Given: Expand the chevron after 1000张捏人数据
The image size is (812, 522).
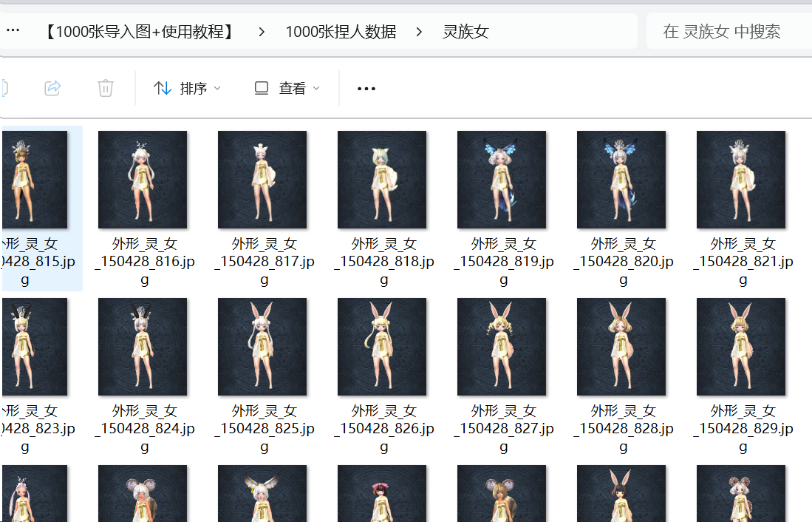Looking at the screenshot, I should point(419,32).
